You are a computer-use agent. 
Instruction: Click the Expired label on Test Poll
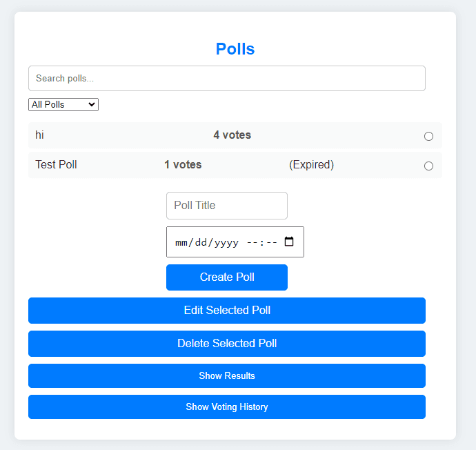point(311,165)
